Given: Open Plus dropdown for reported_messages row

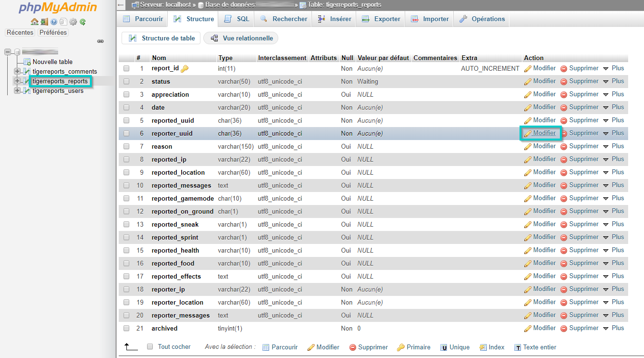Looking at the screenshot, I should click(x=614, y=185).
